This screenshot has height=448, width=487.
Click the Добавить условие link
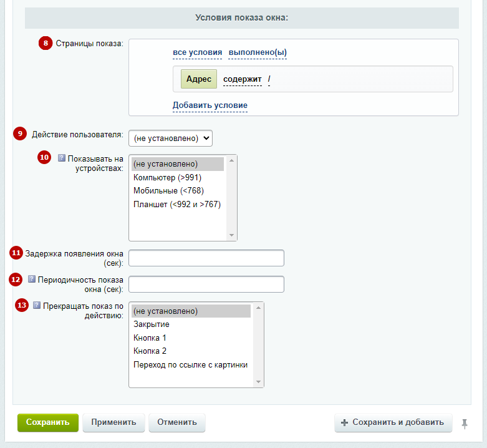pos(210,105)
